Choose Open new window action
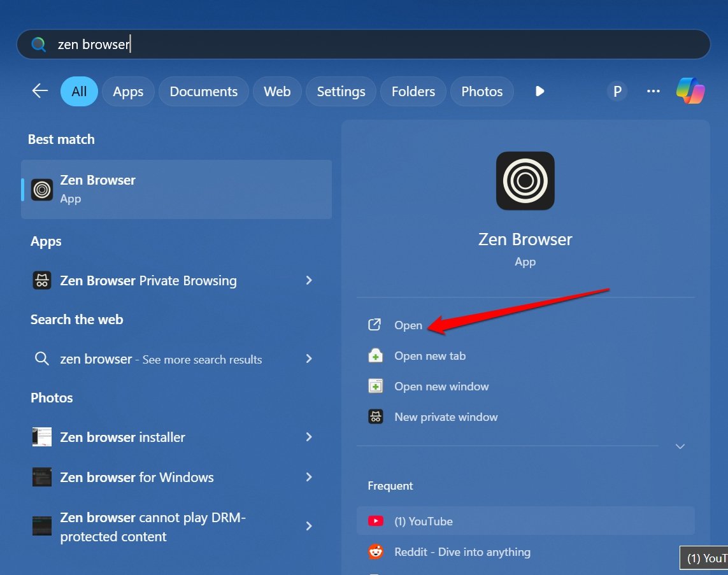Screen dimensions: 728x575 [441, 387]
